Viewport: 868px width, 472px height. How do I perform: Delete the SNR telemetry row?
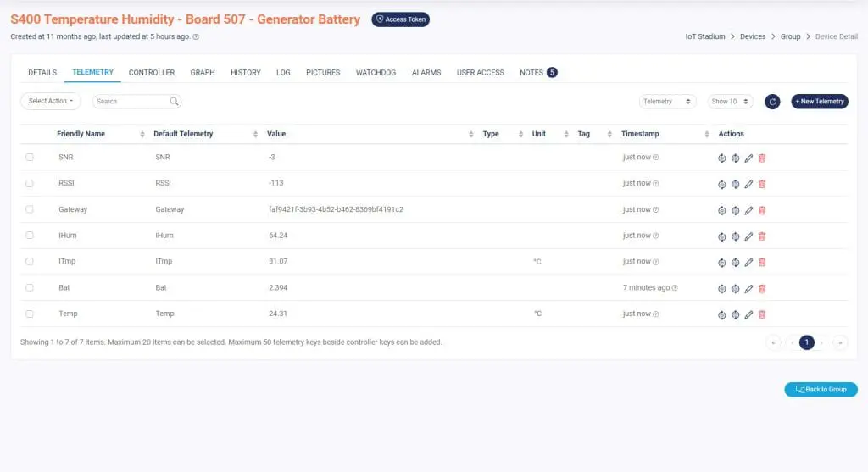[762, 158]
